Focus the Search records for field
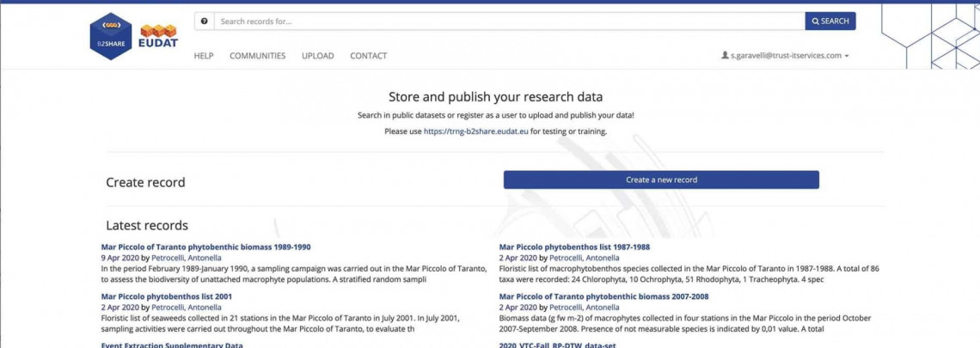 click(x=510, y=21)
